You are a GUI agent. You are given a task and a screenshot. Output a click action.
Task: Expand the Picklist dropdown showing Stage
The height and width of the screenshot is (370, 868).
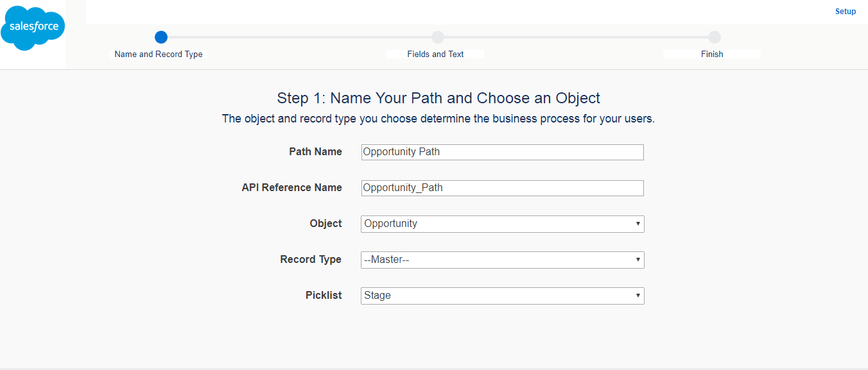pyautogui.click(x=502, y=296)
